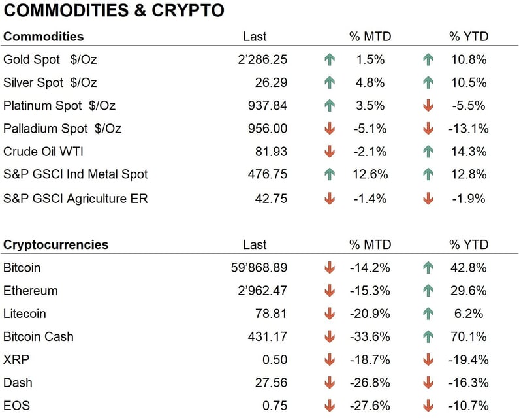Click S&P GSCI Ind Metal MTD arrow
The height and width of the screenshot is (420, 519).
pos(329,174)
